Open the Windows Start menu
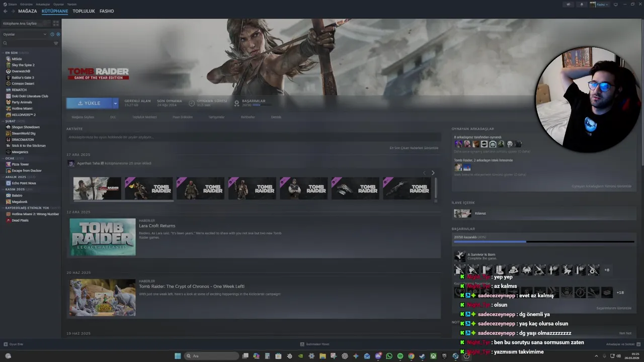 click(178, 356)
